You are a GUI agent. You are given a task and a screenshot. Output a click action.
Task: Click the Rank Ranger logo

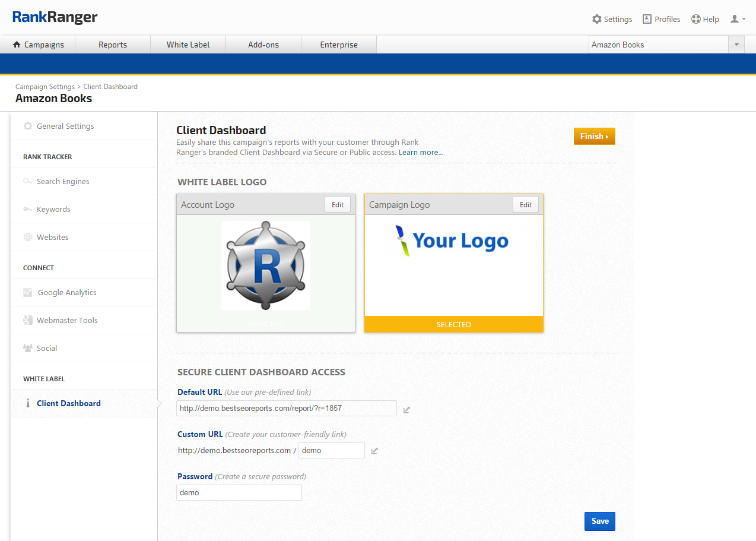[55, 17]
